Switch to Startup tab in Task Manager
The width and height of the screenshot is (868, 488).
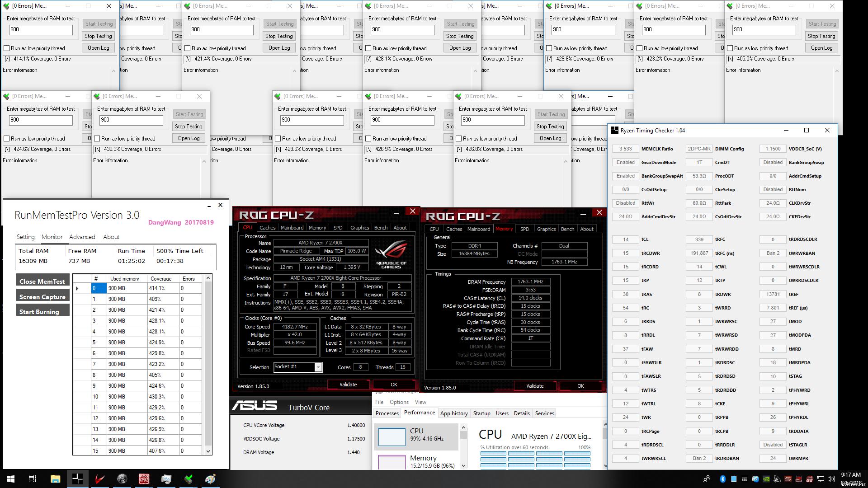[x=481, y=413]
